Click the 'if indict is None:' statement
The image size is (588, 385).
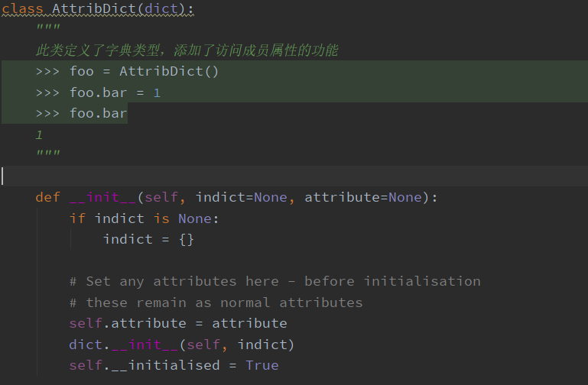144,218
